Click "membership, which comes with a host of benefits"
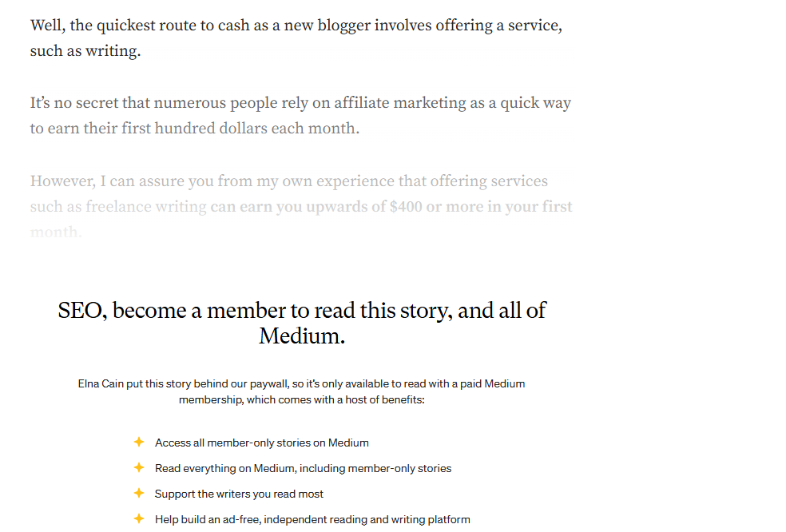 [301, 399]
